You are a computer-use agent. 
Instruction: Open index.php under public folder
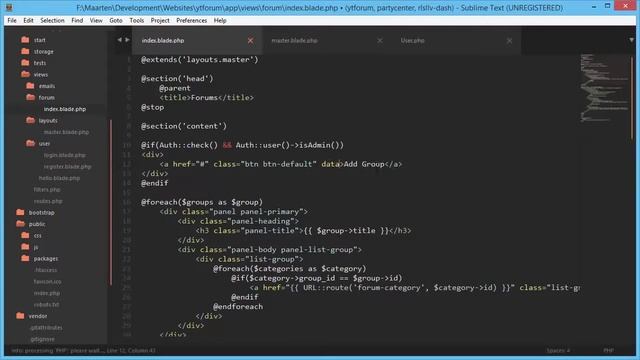pyautogui.click(x=47, y=293)
